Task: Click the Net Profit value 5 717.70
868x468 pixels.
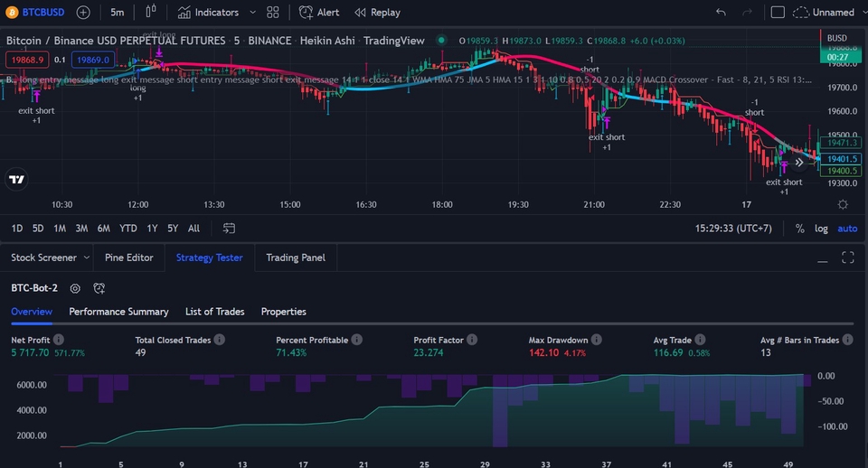Action: point(30,353)
